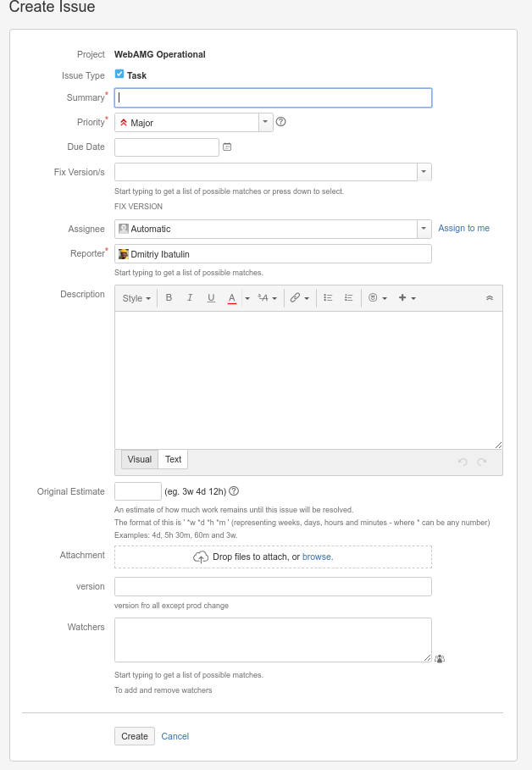Apply underline formatting in Description toolbar
Screen dimensions: 532x770
[209, 297]
